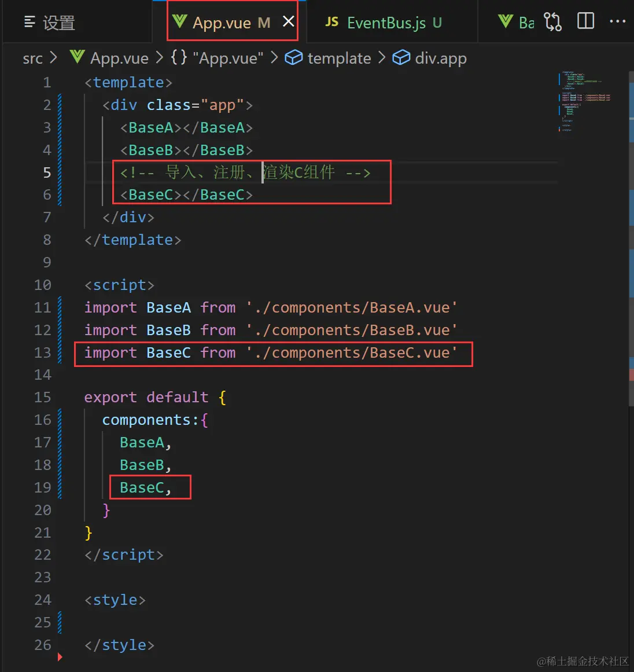Click the import BaseB statement
The height and width of the screenshot is (672, 634).
[x=271, y=330]
